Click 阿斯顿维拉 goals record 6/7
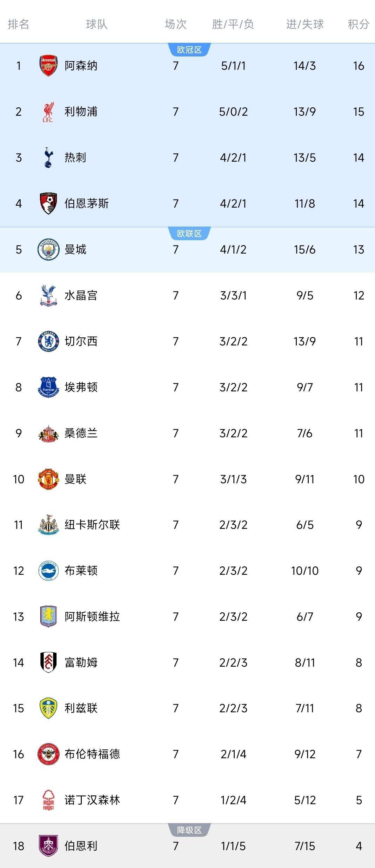375x868 pixels. (x=304, y=617)
